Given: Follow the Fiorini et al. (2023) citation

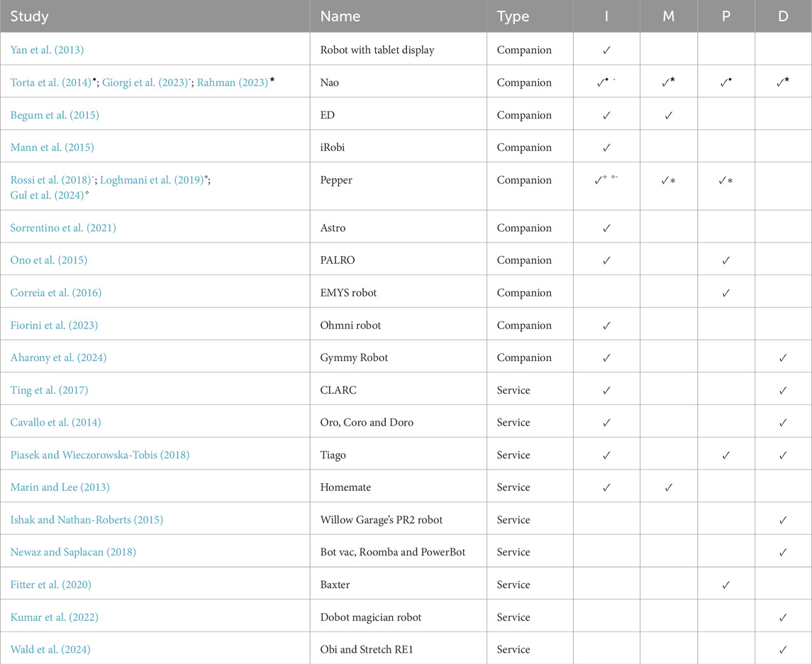Looking at the screenshot, I should click(x=54, y=326).
